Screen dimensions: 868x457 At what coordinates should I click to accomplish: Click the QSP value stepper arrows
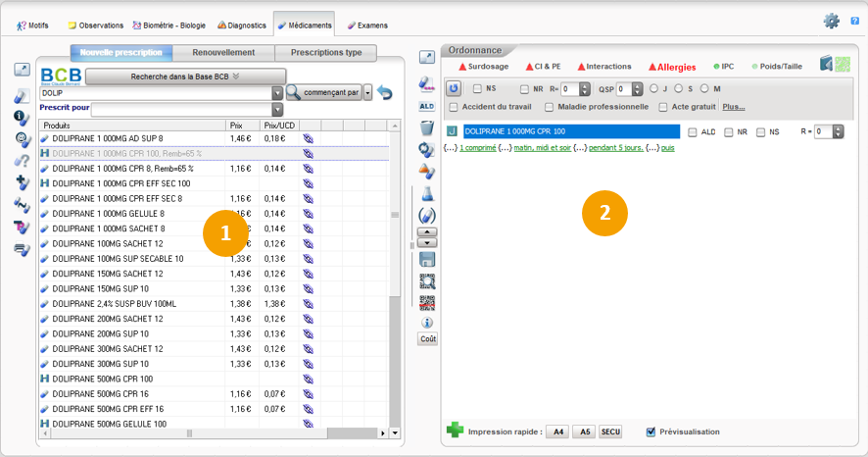click(x=638, y=89)
